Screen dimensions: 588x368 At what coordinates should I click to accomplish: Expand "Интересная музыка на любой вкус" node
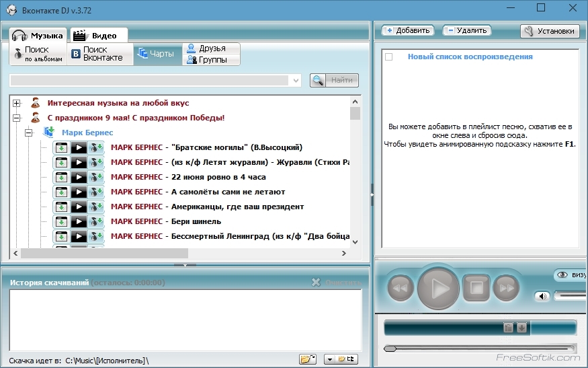(x=17, y=103)
